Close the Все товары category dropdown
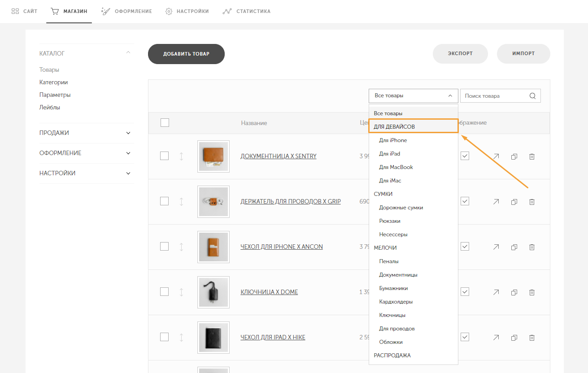Viewport: 588px width, 373px height. coord(414,96)
